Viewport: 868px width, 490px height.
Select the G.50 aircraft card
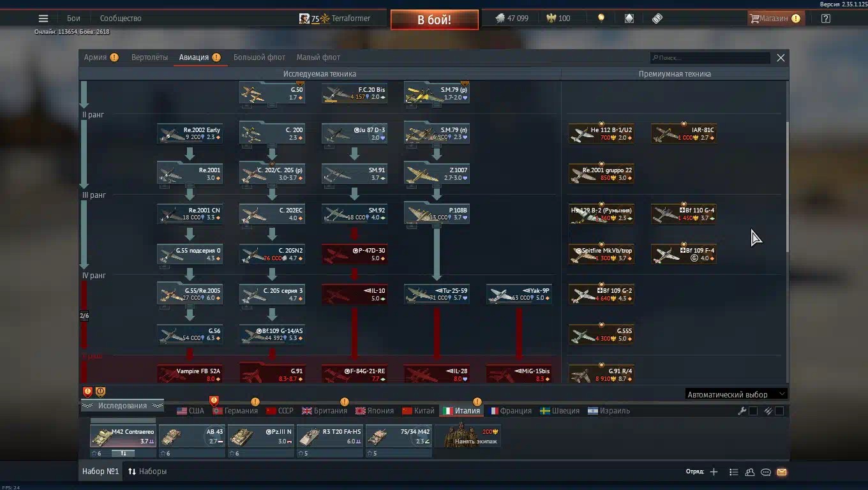(272, 93)
